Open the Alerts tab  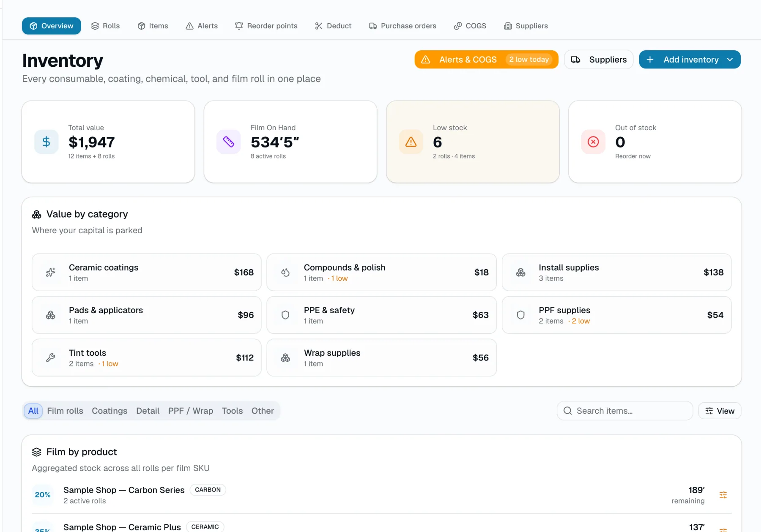pos(202,26)
